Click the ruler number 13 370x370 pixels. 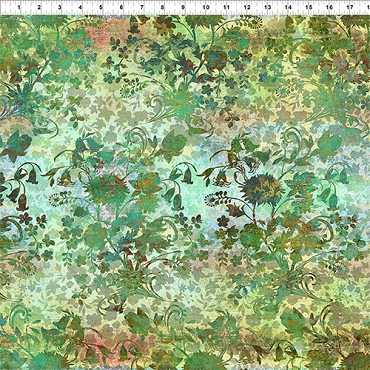(268, 7)
